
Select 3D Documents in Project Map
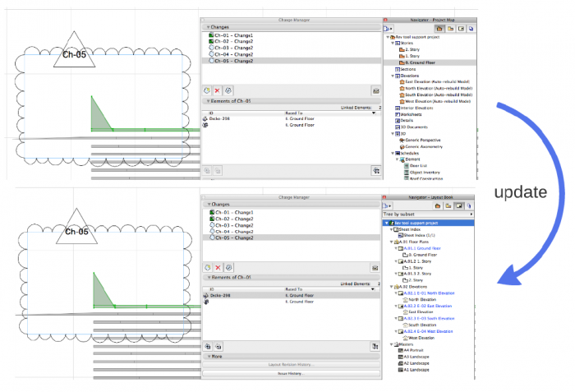coord(411,127)
